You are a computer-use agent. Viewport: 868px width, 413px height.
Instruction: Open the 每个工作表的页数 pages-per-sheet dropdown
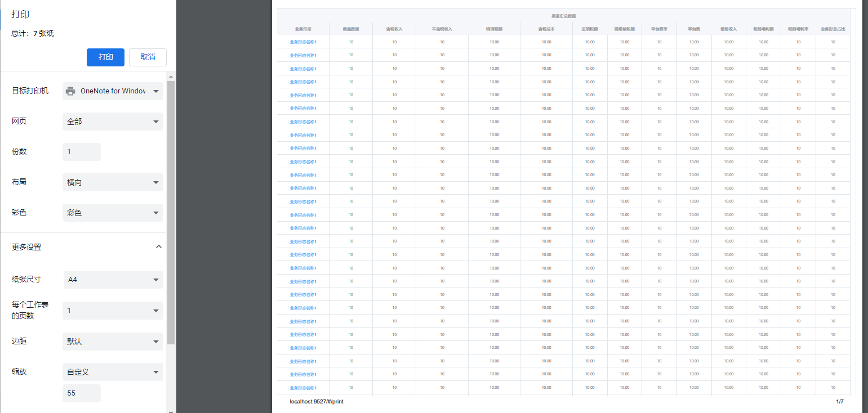pos(113,311)
